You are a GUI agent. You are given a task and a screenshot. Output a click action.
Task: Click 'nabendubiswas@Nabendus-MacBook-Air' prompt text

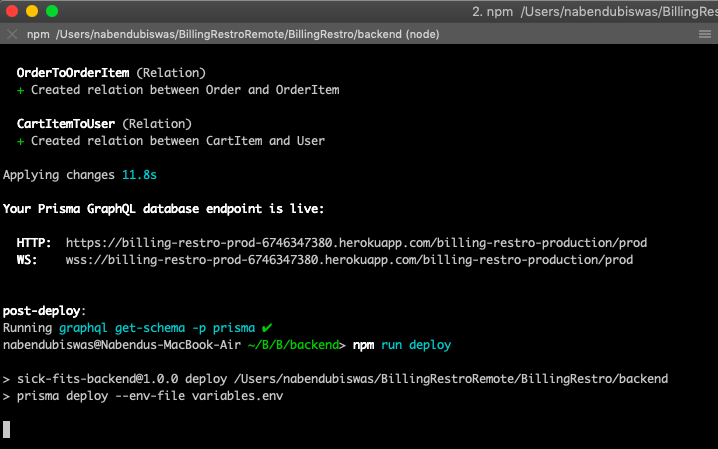point(122,345)
